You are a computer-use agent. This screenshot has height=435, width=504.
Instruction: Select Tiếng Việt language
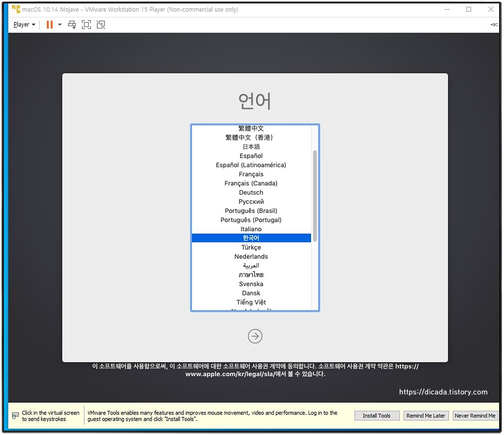coord(251,302)
